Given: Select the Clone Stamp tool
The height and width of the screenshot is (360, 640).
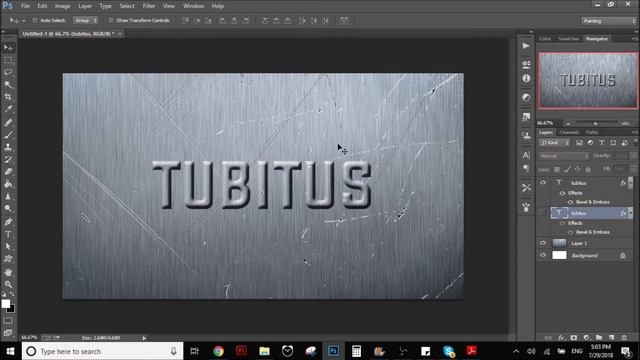Looking at the screenshot, I should click(x=8, y=147).
